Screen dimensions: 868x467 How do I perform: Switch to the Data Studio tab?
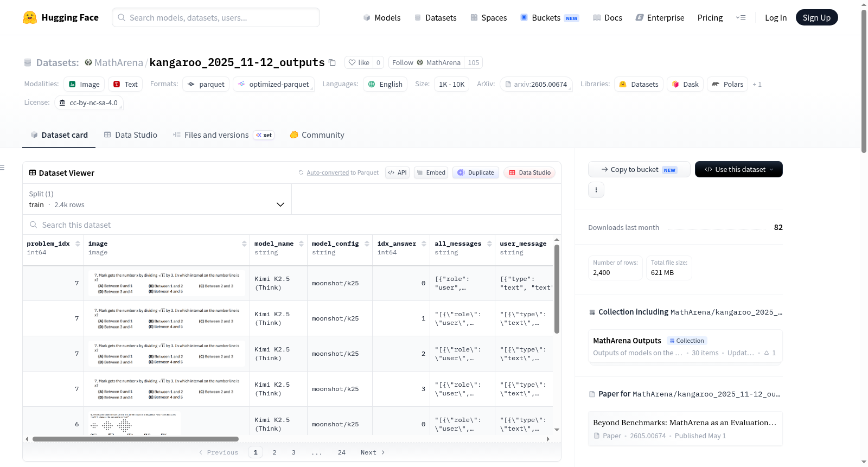130,135
